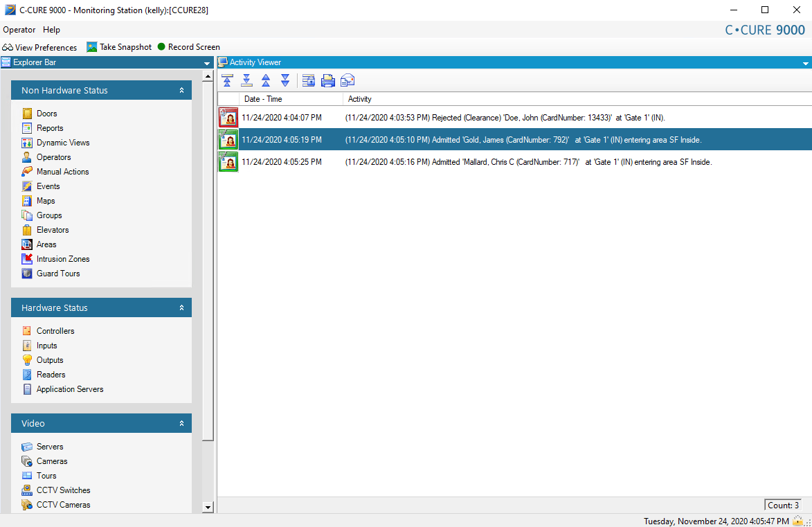Screen dimensions: 812x527
Task: Email the activity list using the envelope icon
Action: (348, 80)
